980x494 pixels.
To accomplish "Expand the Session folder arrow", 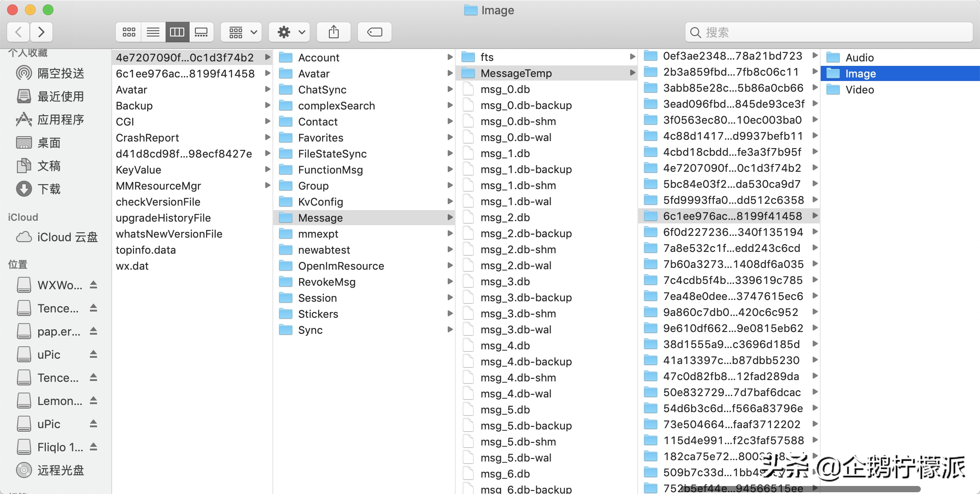I will 450,298.
